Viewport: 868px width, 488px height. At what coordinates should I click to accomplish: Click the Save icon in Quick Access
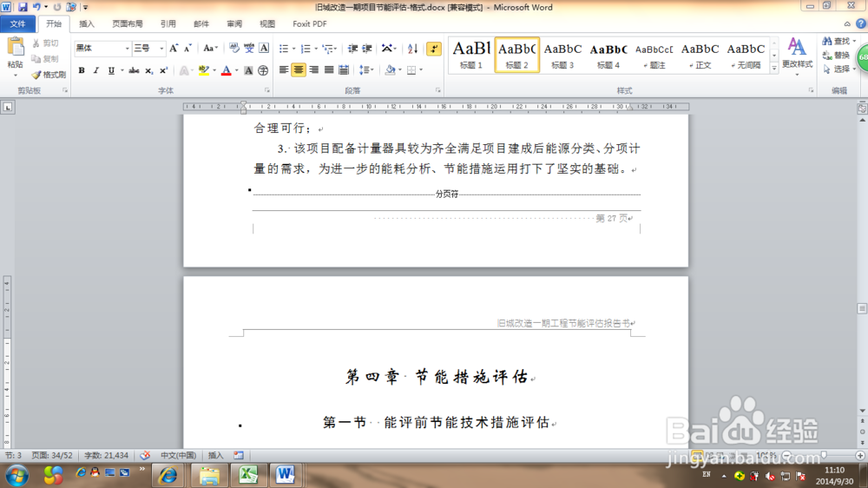[x=23, y=7]
